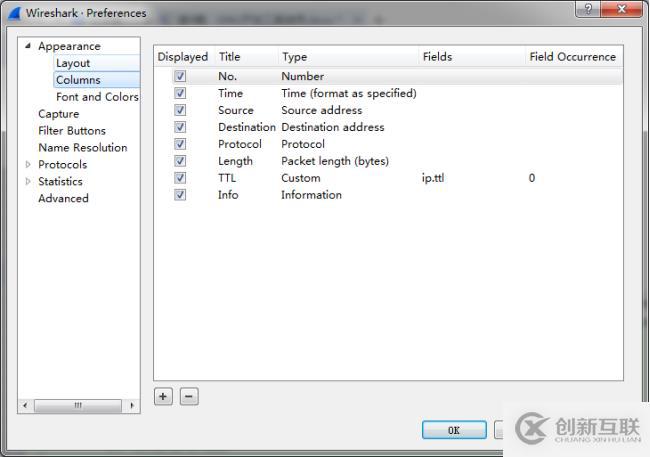Add a new column with plus button

click(163, 396)
